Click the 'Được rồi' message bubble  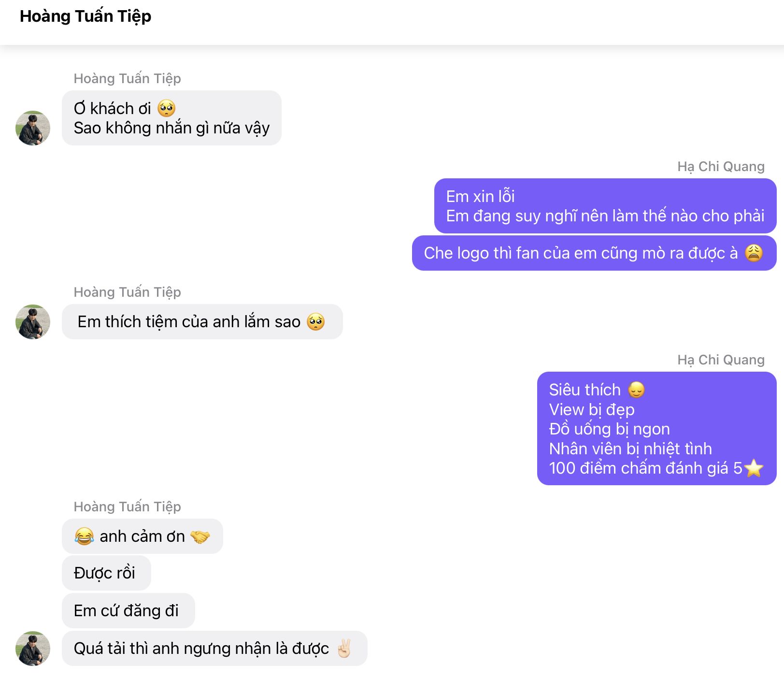(106, 573)
